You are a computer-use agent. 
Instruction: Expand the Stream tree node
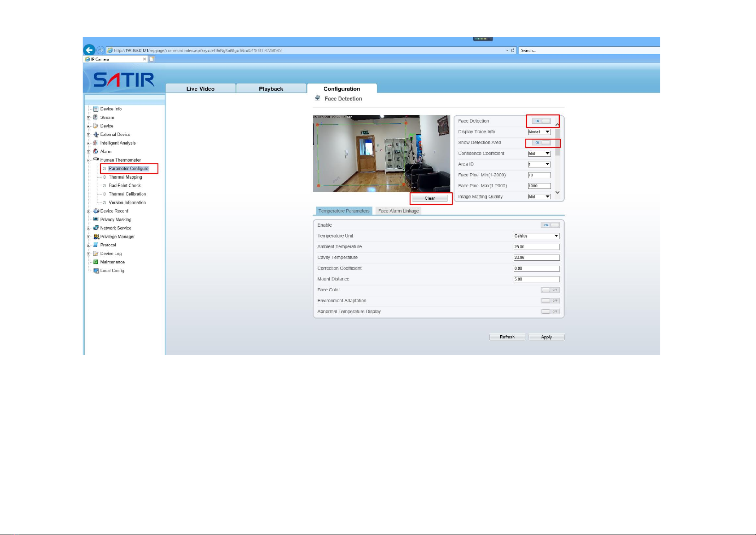tap(88, 118)
